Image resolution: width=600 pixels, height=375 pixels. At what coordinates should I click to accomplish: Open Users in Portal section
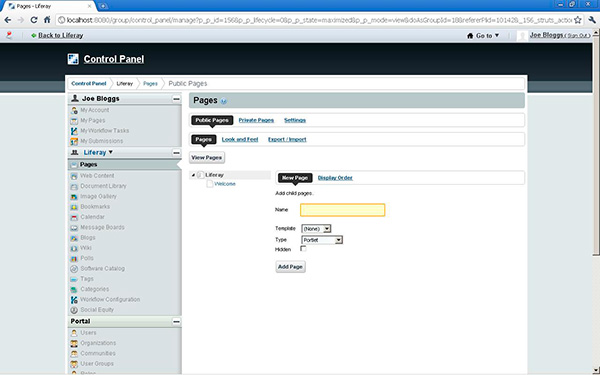88,333
